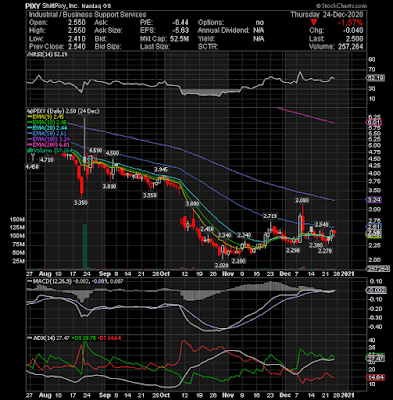Click the Annual Dividend: label
Screen dimensions: 393x400
tap(224, 31)
